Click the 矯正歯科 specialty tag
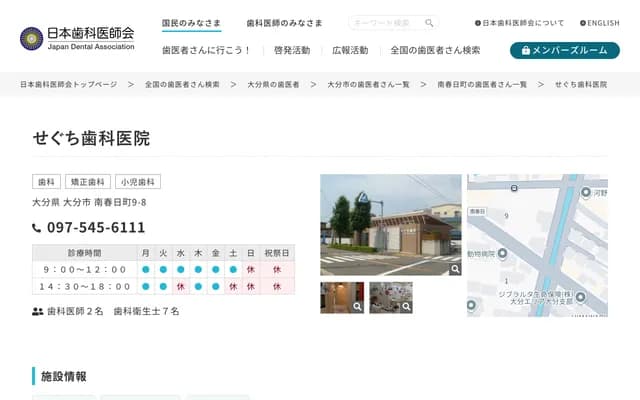Image resolution: width=640 pixels, height=400 pixels. coord(88,182)
